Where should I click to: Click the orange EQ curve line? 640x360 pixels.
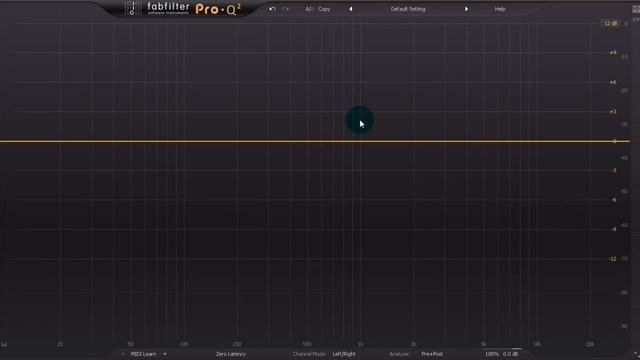click(x=314, y=141)
